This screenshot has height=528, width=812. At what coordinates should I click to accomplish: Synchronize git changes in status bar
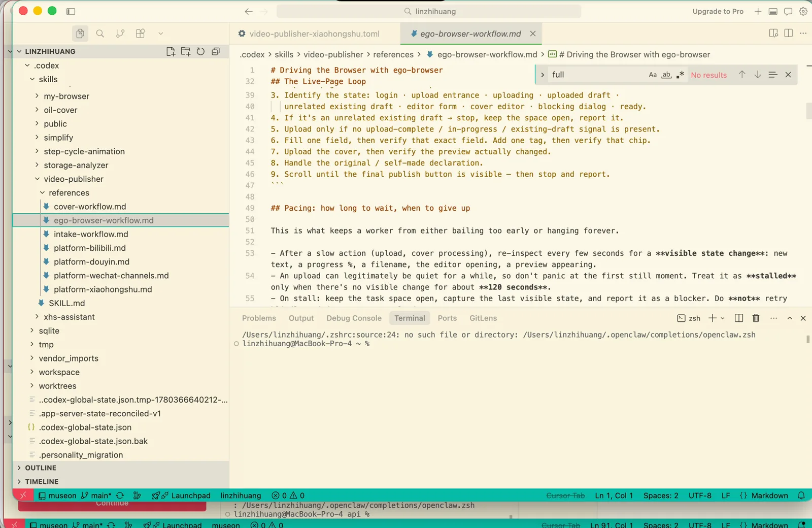click(120, 496)
